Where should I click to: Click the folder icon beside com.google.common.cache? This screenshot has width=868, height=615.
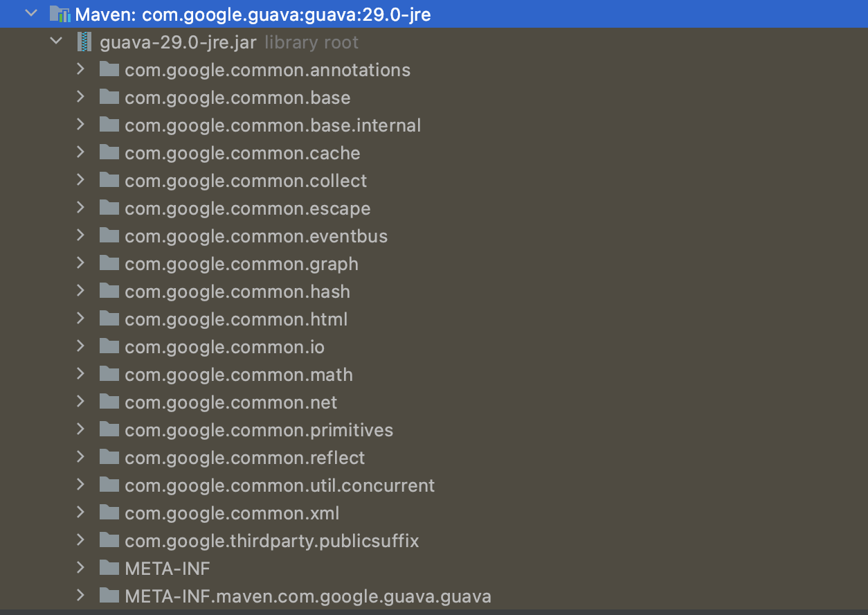(109, 152)
